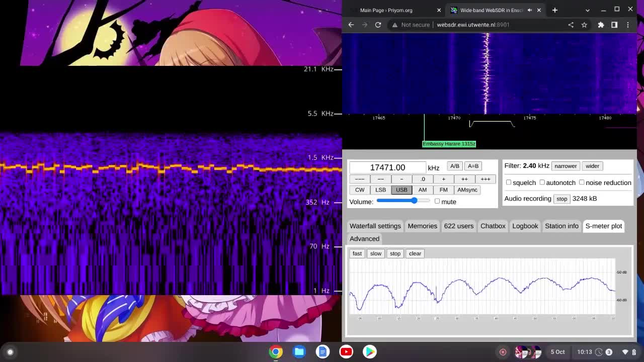The image size is (644, 362).
Task: Open the 622 users tab
Action: [x=459, y=226]
